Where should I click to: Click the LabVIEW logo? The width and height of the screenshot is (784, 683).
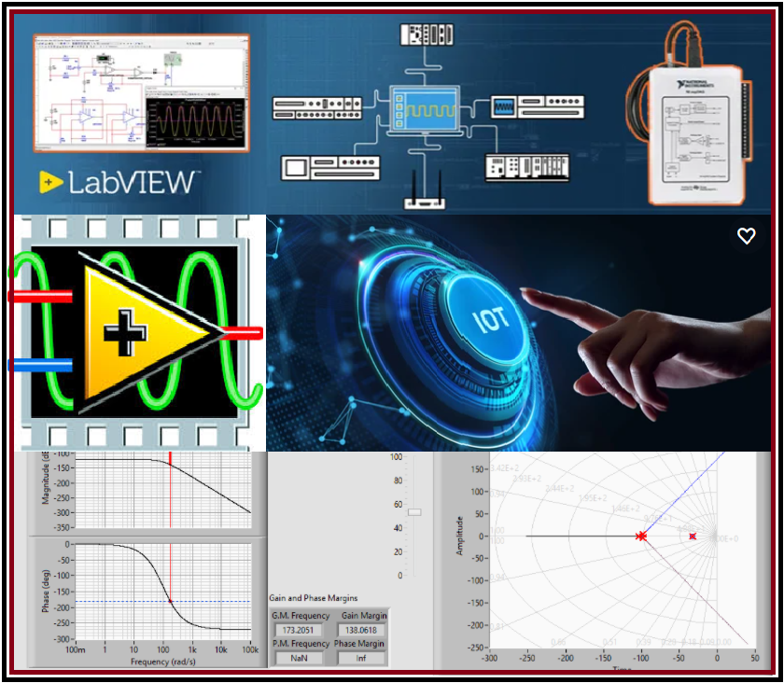(x=118, y=181)
